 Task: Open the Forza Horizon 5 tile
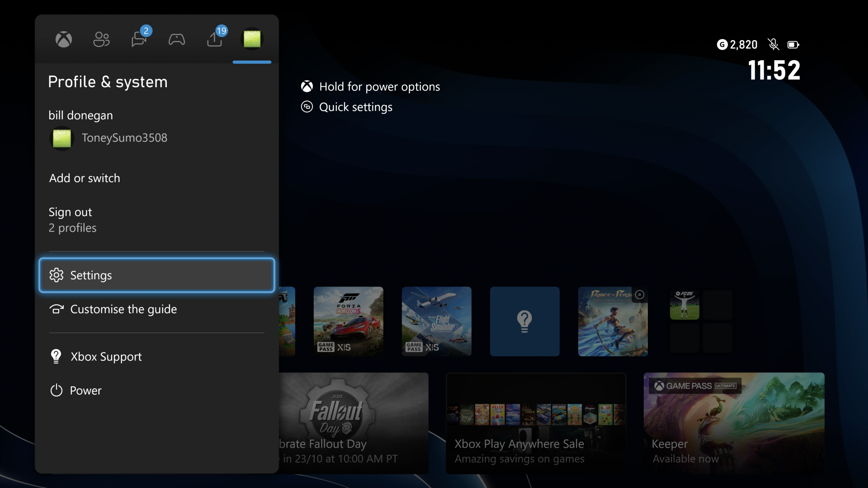pos(348,321)
